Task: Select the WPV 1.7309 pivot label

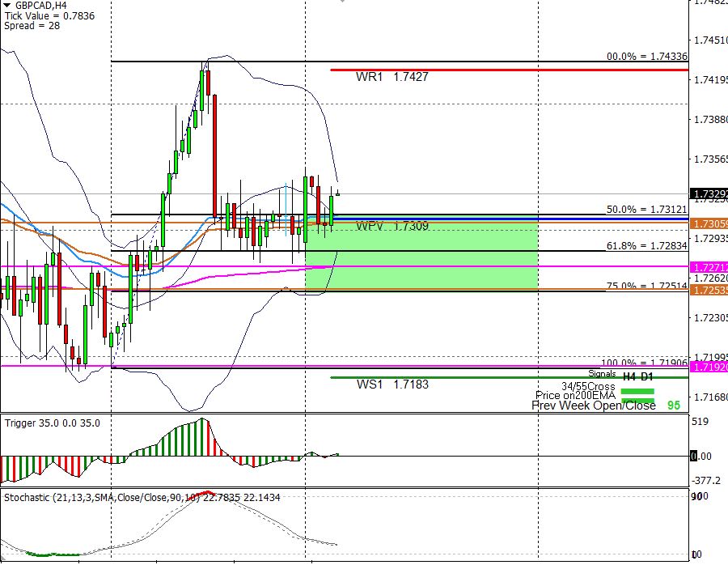Action: click(392, 227)
